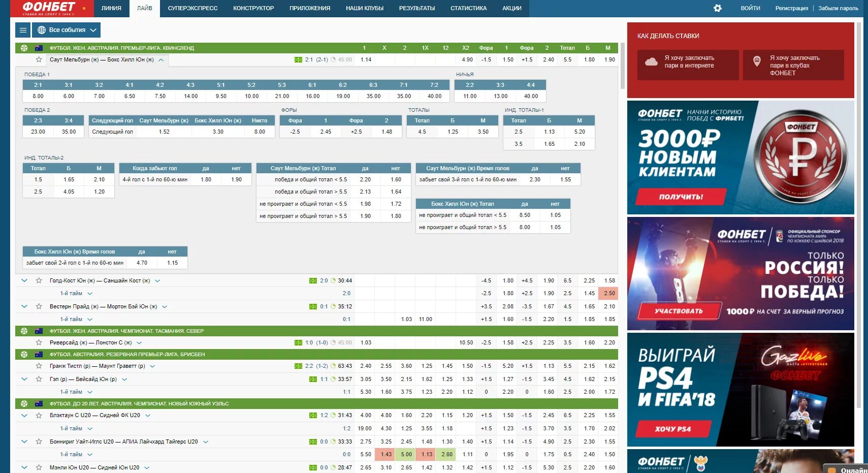Go to the РЕЗУЛЬТАТЫ tab

coord(417,8)
